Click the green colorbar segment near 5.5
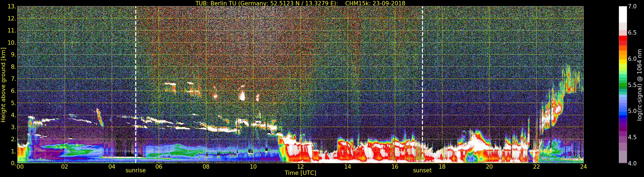 click(x=623, y=85)
